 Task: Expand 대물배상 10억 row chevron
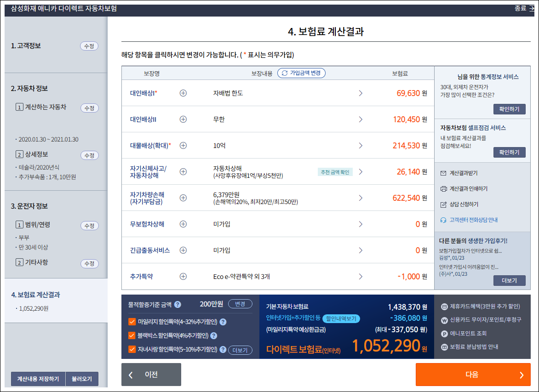pyautogui.click(x=361, y=145)
